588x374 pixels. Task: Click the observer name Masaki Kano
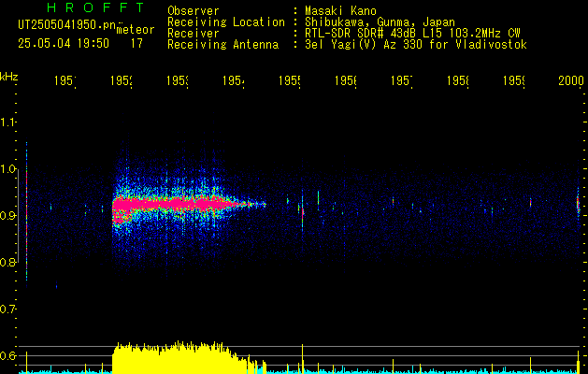click(340, 11)
